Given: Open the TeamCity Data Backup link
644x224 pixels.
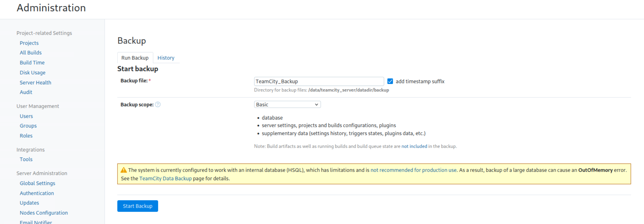Looking at the screenshot, I should (165, 179).
